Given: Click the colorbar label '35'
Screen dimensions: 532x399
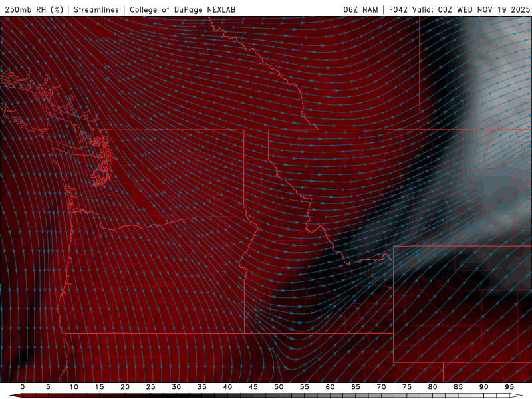Looking at the screenshot, I should (x=202, y=387).
